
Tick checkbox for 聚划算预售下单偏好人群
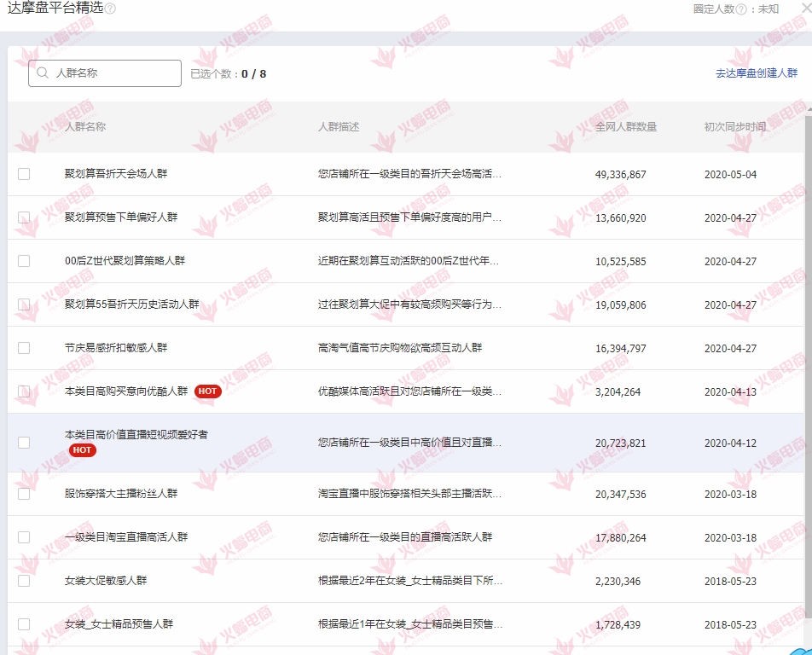pyautogui.click(x=24, y=217)
